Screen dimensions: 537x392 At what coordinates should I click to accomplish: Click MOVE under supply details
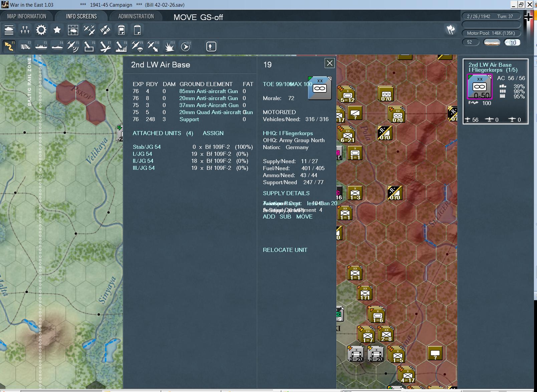point(304,217)
